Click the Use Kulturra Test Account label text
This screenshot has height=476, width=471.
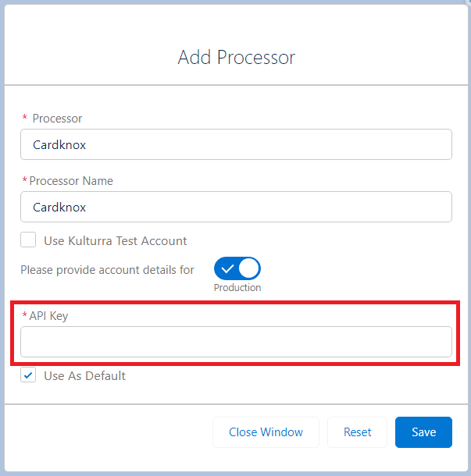[x=116, y=241]
